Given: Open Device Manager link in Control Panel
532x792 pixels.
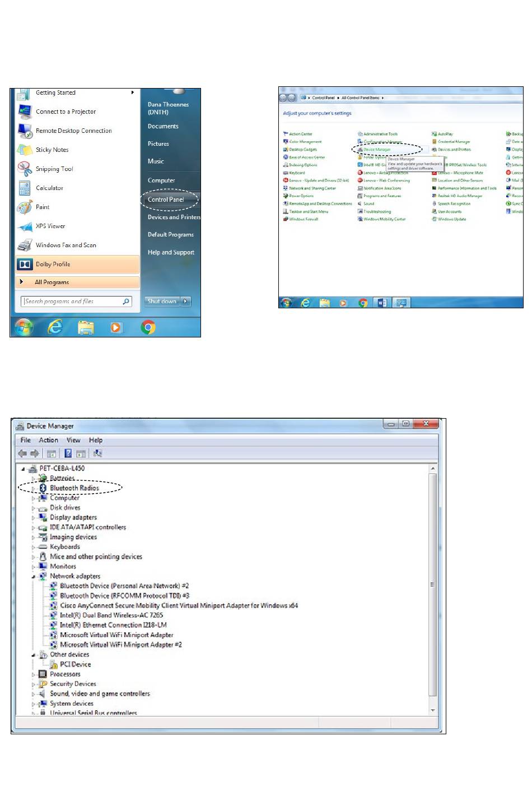Looking at the screenshot, I should [377, 150].
